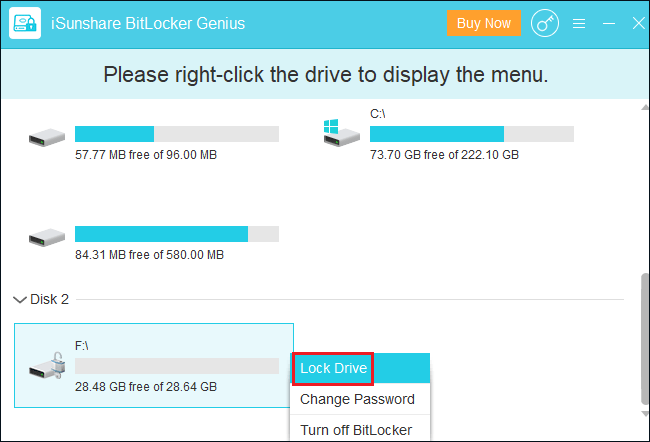Click the scrollbar up arrow
650x442 pixels.
[645, 107]
